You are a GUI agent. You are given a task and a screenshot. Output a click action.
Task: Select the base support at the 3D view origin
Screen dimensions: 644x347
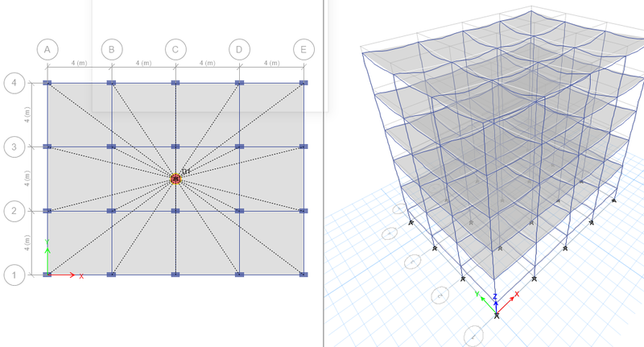(497, 316)
